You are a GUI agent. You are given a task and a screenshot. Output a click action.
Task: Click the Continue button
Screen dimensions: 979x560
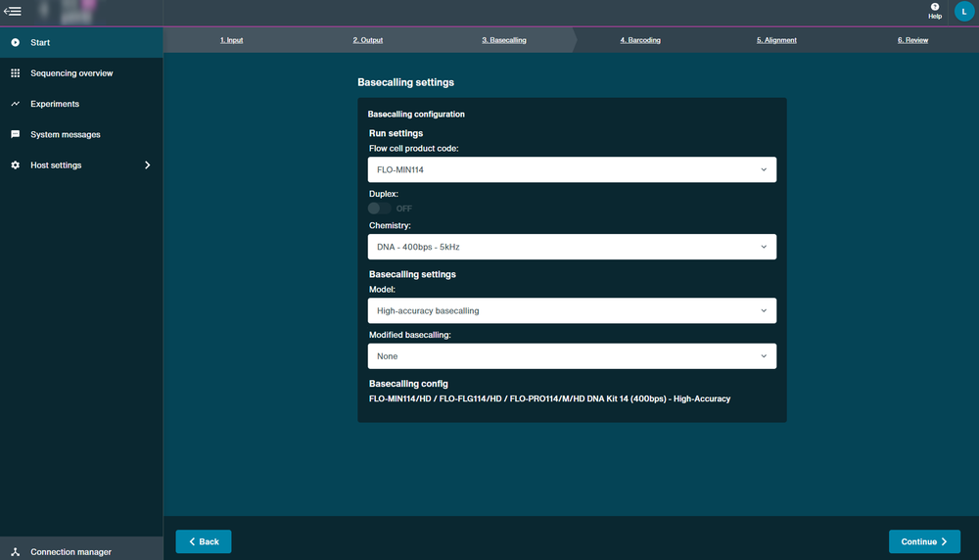925,542
